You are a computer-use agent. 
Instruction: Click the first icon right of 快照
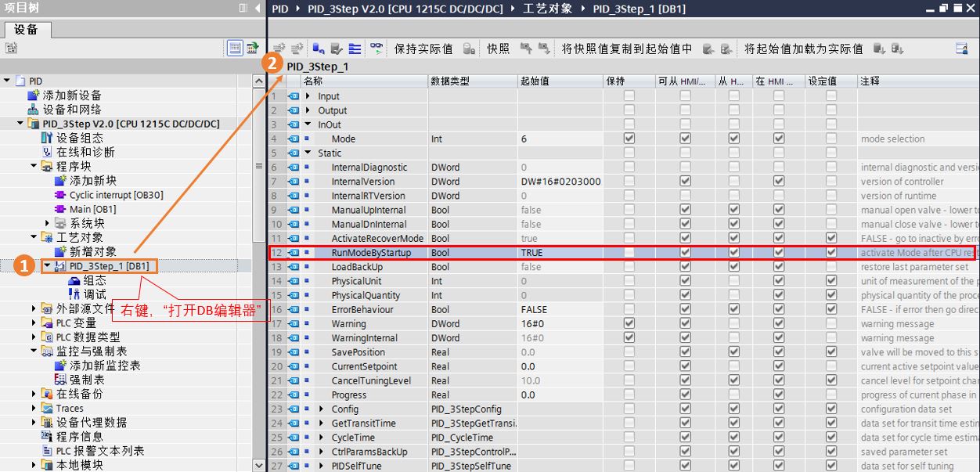[x=526, y=49]
